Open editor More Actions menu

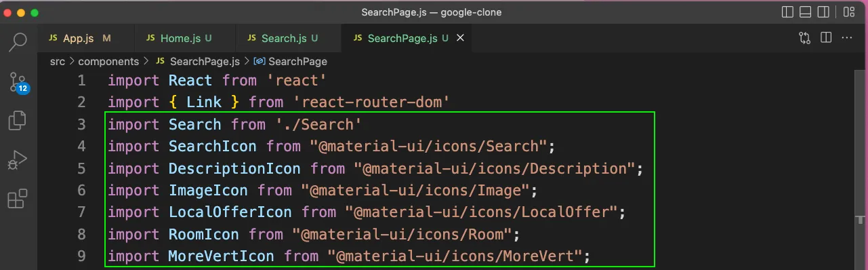click(848, 38)
